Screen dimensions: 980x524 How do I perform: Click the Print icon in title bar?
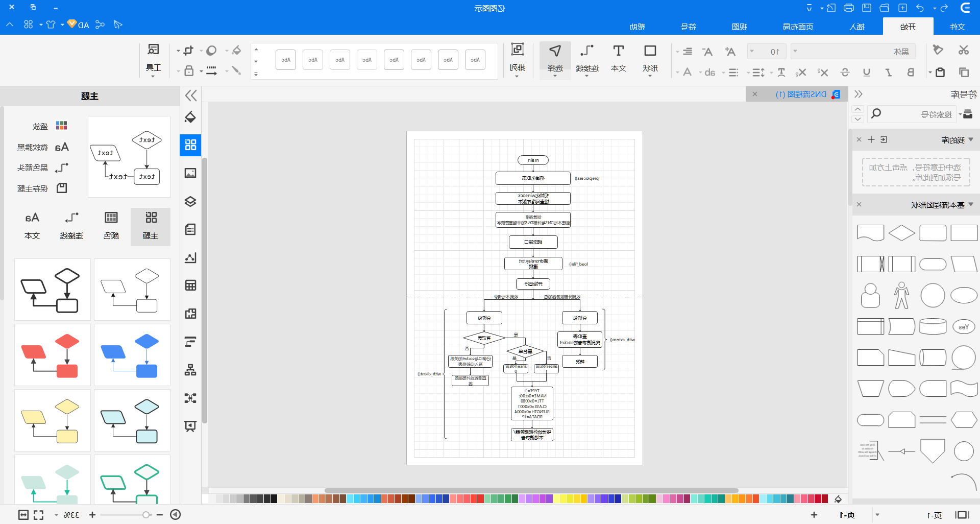(849, 8)
